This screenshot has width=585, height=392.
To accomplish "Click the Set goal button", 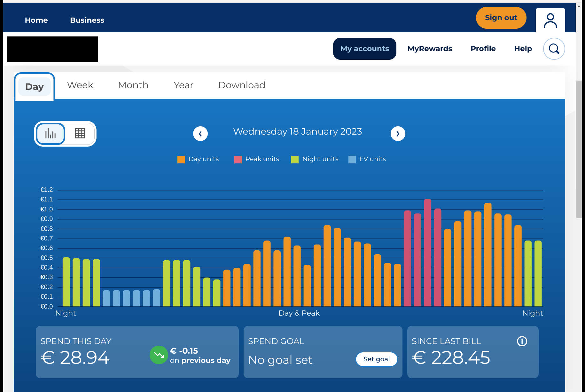I will tap(377, 359).
